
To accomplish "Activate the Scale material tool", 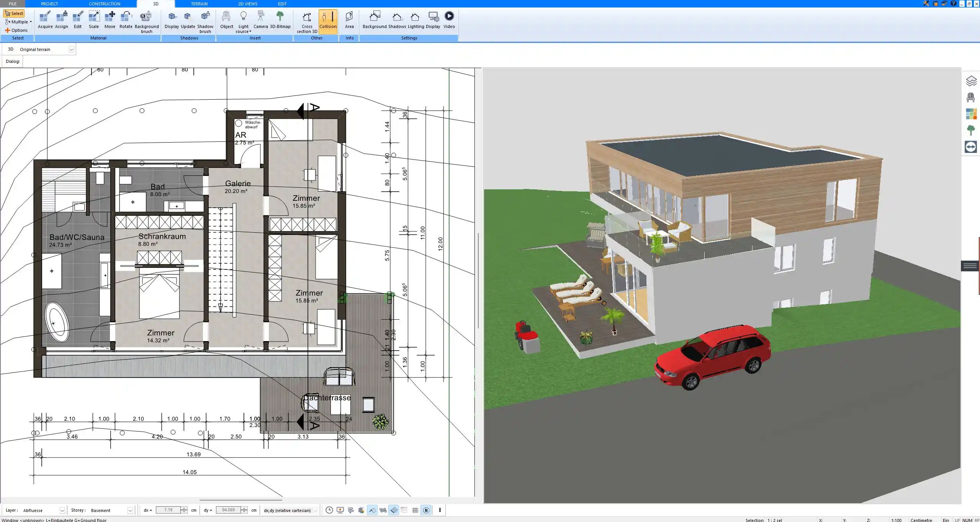I will coord(94,20).
